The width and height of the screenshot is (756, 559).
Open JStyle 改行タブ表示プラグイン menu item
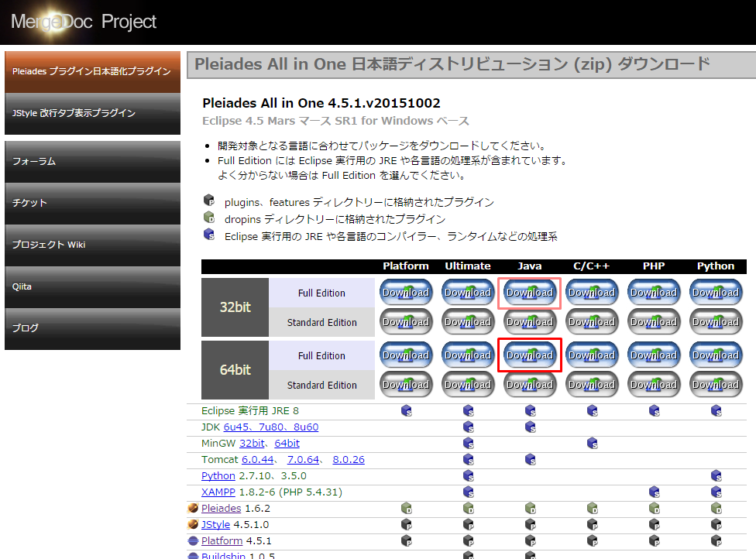pyautogui.click(x=92, y=113)
